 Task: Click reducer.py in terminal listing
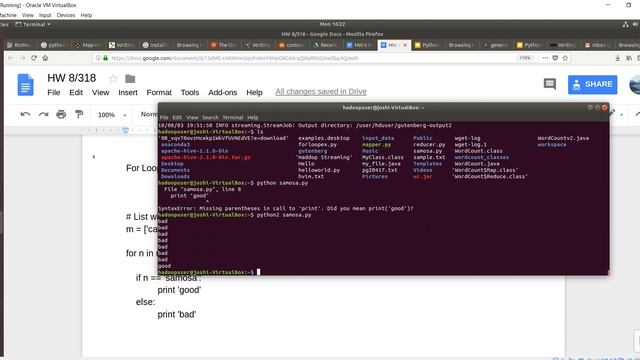tap(429, 144)
